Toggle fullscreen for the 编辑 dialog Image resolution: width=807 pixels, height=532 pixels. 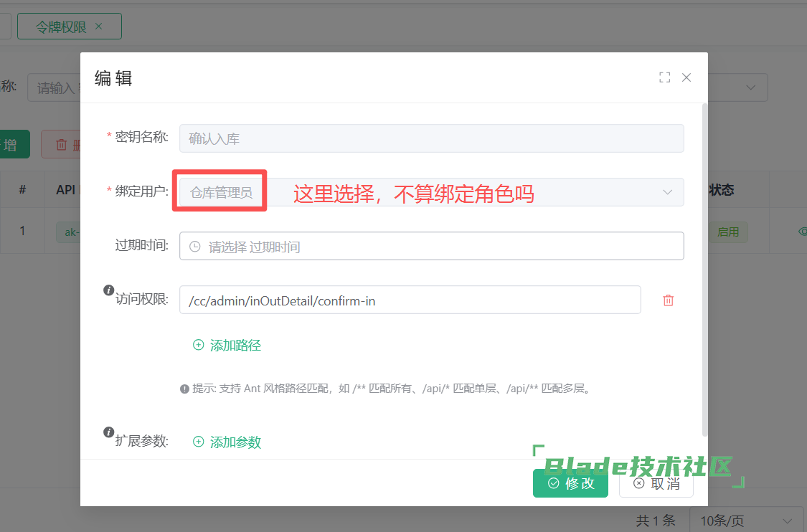pos(664,77)
